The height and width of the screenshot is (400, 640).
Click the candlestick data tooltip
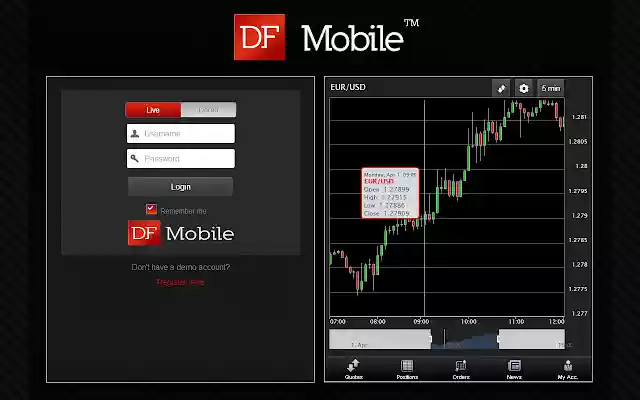click(x=390, y=193)
